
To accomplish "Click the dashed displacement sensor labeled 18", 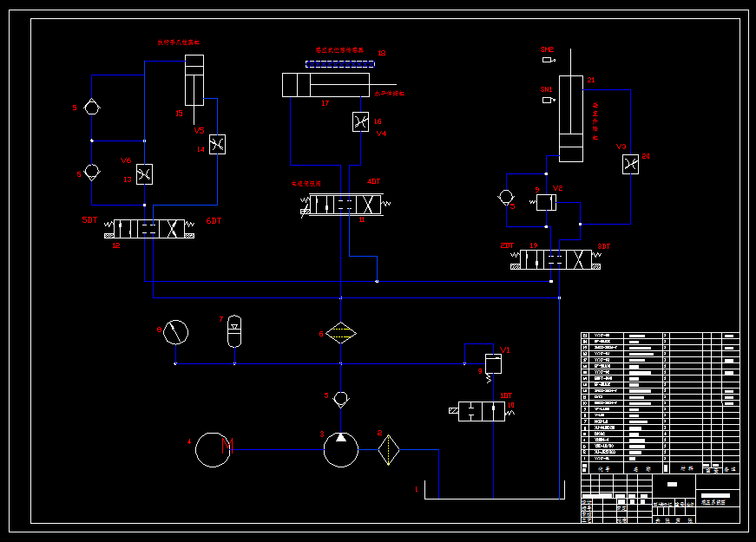I will tap(340, 63).
